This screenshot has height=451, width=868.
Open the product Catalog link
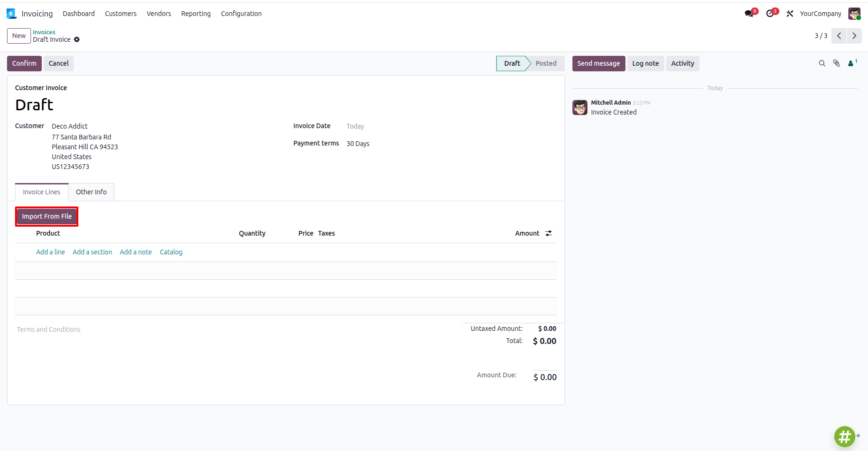coord(171,252)
